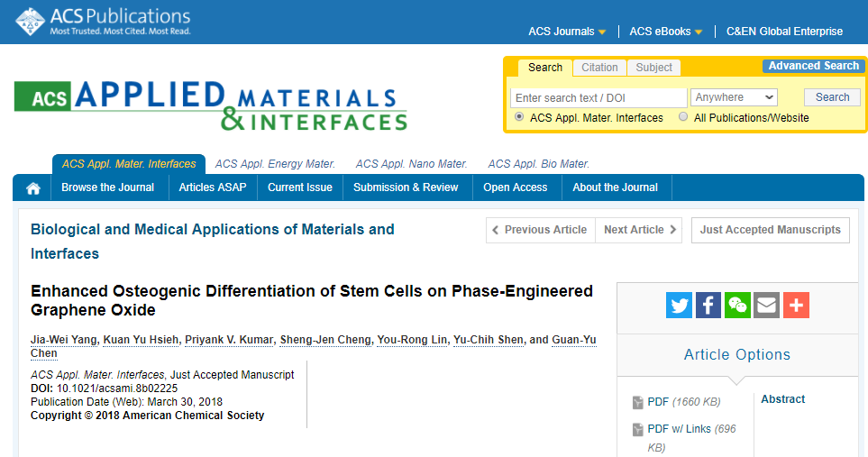Expand the ACS Journals dropdown
The width and height of the screenshot is (868, 457).
tap(567, 32)
